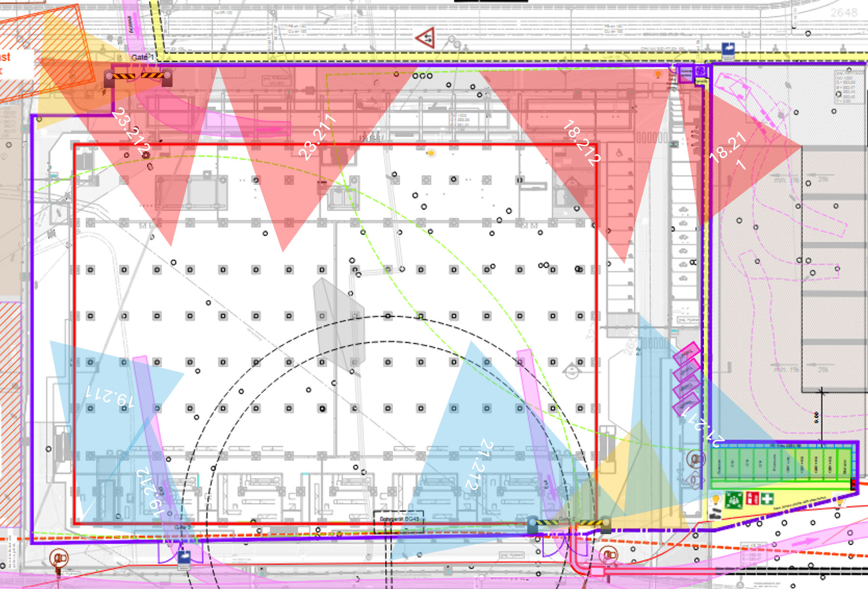Click the orange light bulb near top-right corner
This screenshot has height=589, width=868.
coord(658,75)
